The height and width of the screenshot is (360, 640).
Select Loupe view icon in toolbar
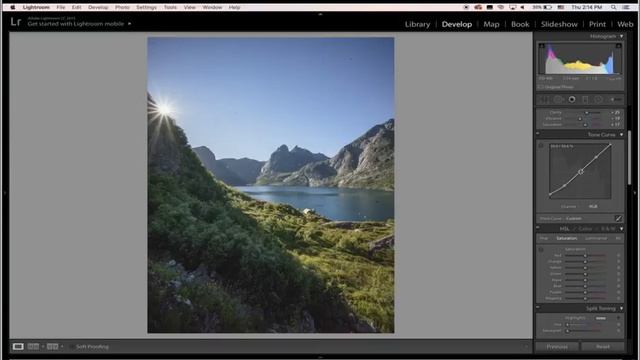pyautogui.click(x=18, y=347)
